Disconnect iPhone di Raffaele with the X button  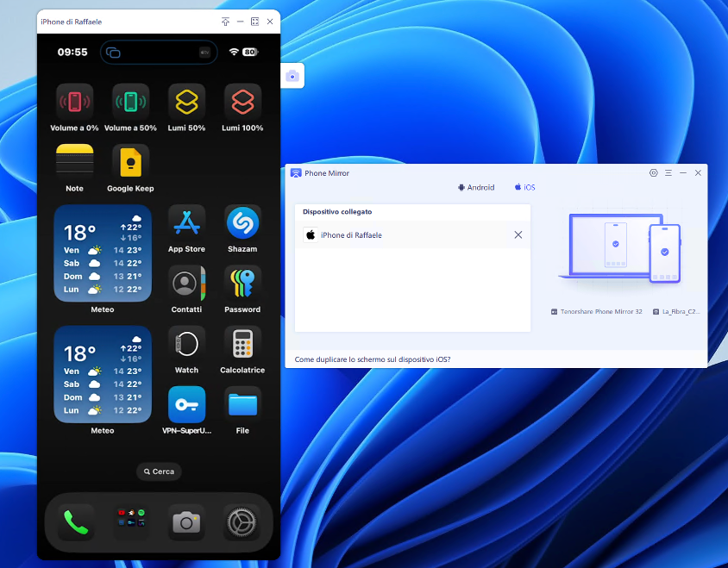click(x=518, y=234)
